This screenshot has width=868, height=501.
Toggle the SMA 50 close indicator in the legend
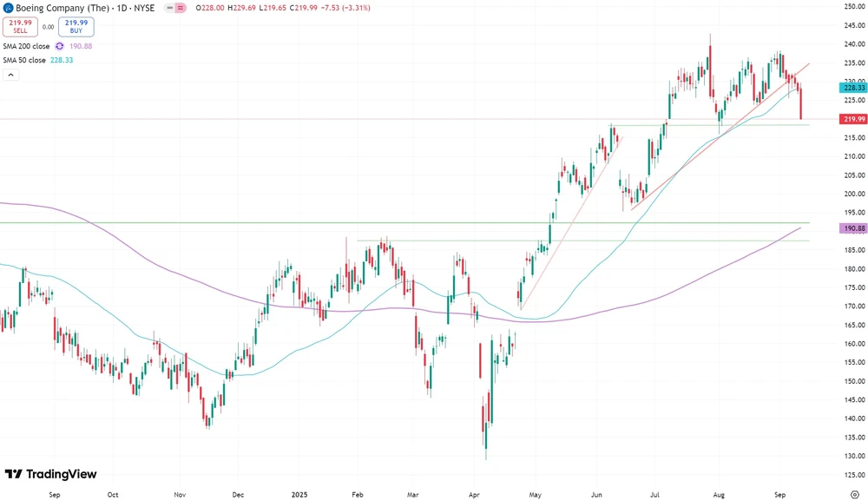click(x=23, y=60)
